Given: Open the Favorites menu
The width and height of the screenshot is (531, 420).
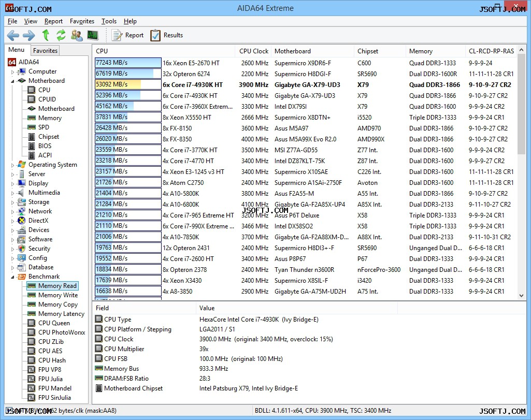Looking at the screenshot, I should point(82,21).
